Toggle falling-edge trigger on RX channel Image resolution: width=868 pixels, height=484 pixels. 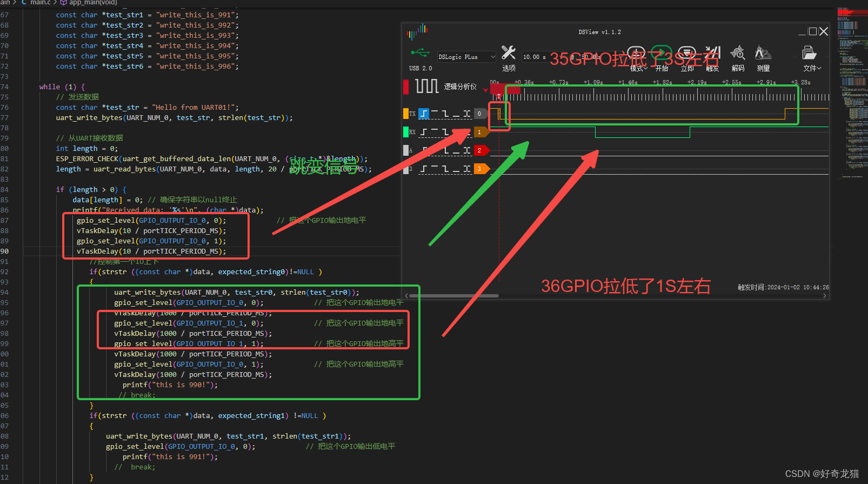[x=445, y=132]
